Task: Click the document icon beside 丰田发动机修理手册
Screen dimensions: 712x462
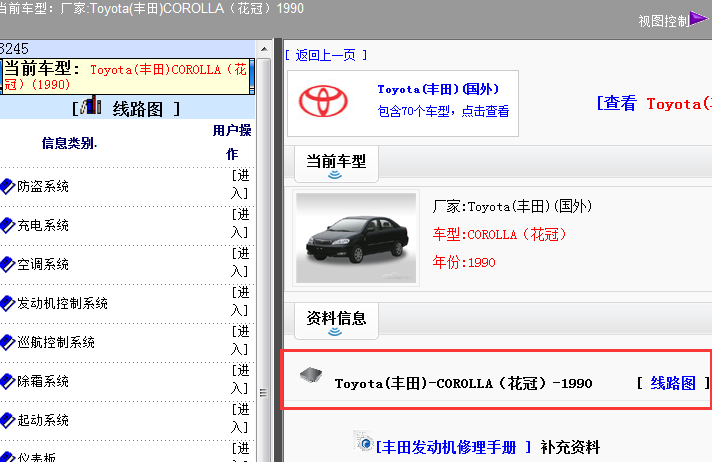Action: (x=364, y=441)
